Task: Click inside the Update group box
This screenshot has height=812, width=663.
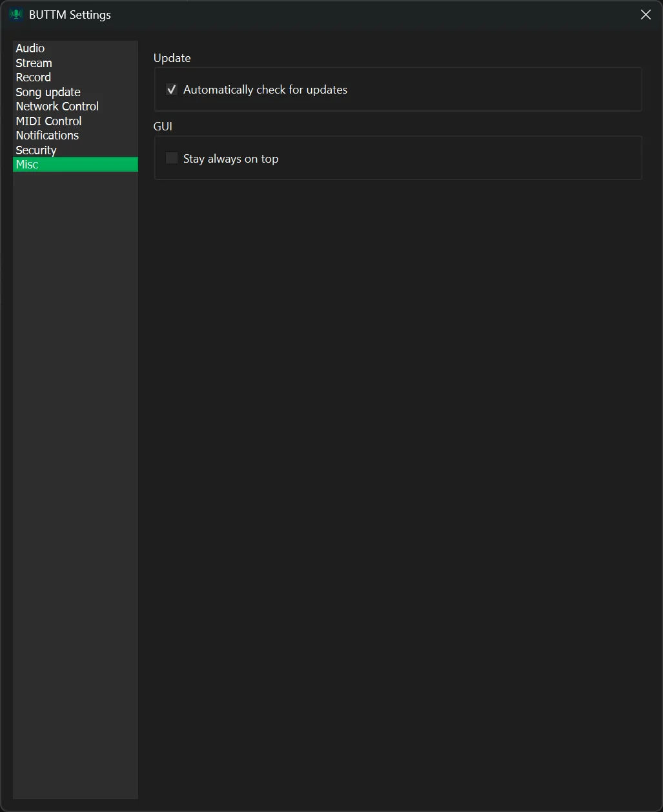Action: point(452,89)
